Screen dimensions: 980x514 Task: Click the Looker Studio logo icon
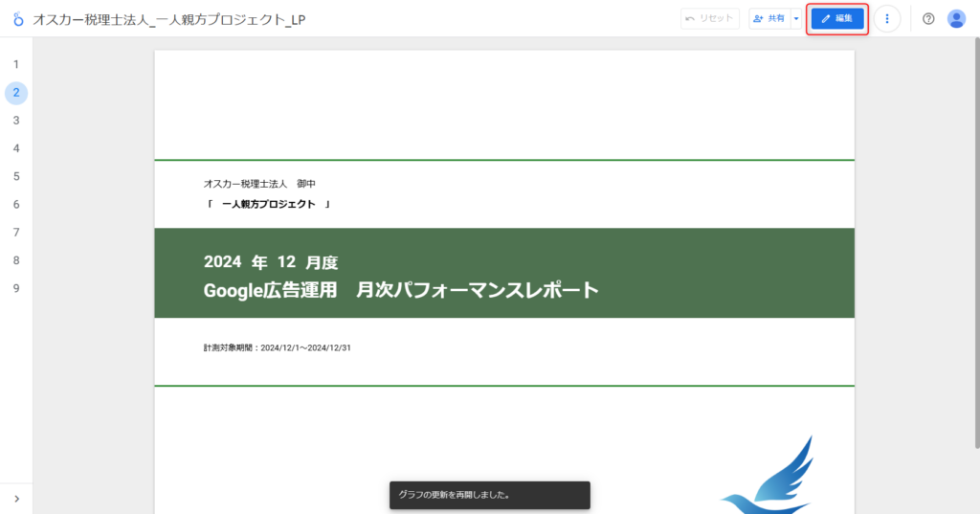pos(16,19)
